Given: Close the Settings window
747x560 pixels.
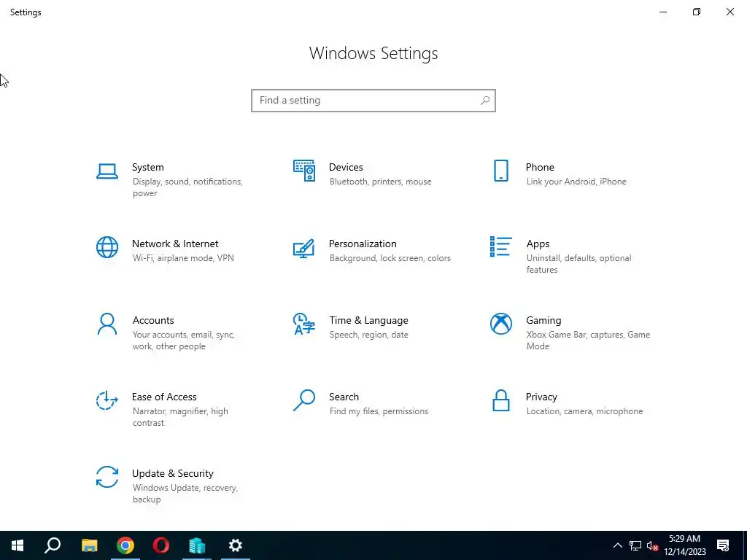Looking at the screenshot, I should [729, 12].
